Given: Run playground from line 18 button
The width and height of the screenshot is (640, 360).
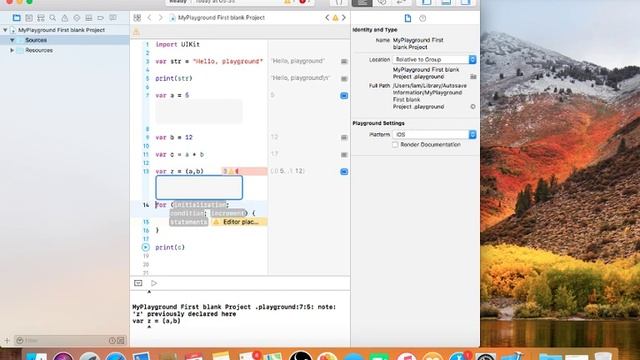Looking at the screenshot, I should pyautogui.click(x=146, y=247).
